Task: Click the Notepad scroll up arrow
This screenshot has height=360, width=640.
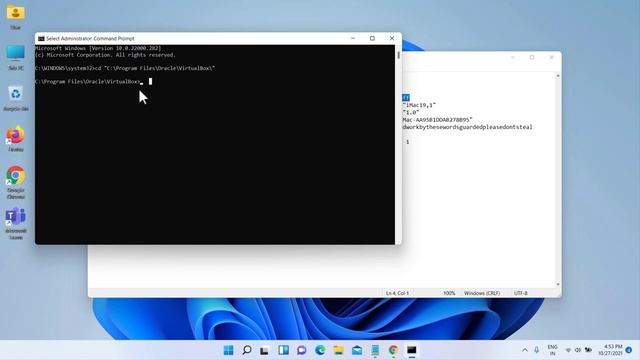Action: click(x=558, y=76)
